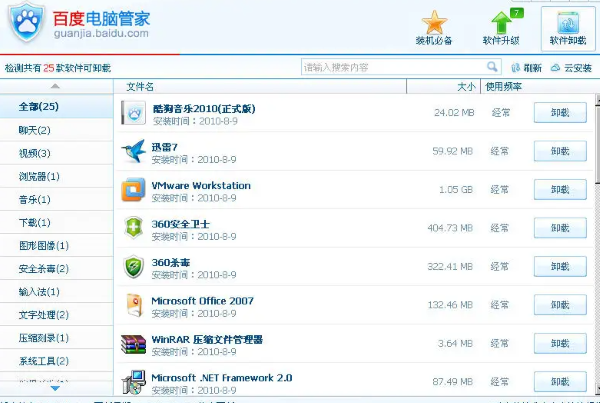Select category 图形图像(1)
The image size is (600, 403).
click(57, 245)
